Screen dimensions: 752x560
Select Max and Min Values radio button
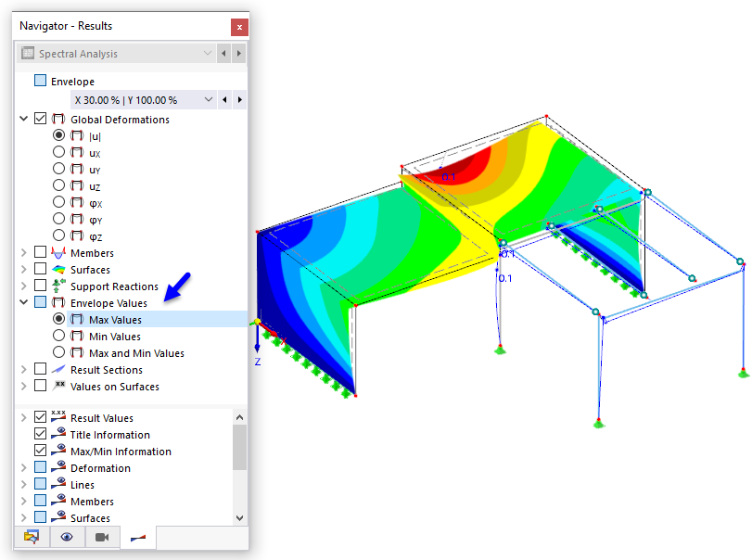click(x=58, y=352)
